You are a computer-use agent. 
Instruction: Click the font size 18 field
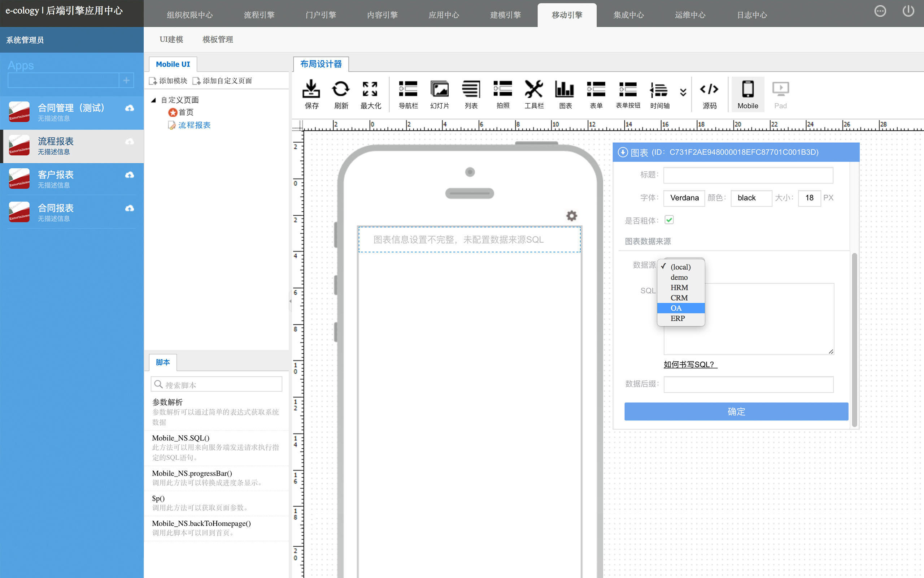point(809,198)
